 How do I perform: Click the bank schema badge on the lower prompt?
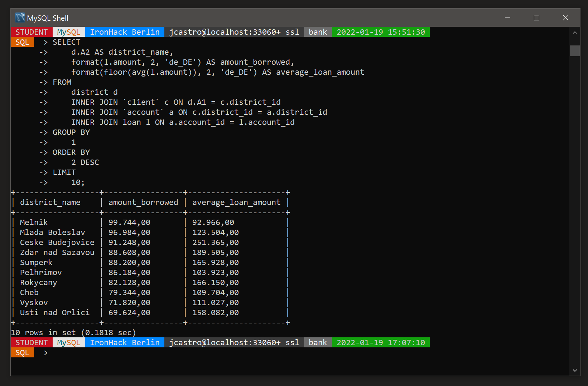pyautogui.click(x=318, y=342)
